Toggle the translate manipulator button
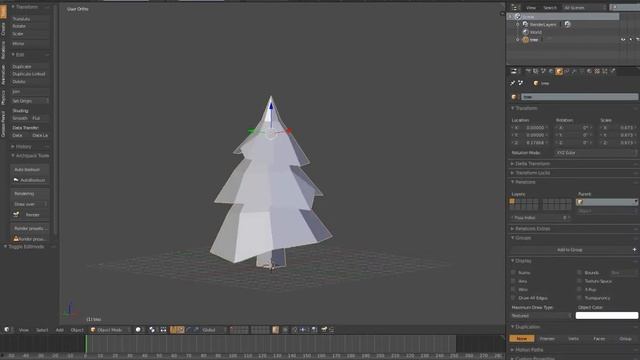The height and width of the screenshot is (360, 640). pos(181,330)
